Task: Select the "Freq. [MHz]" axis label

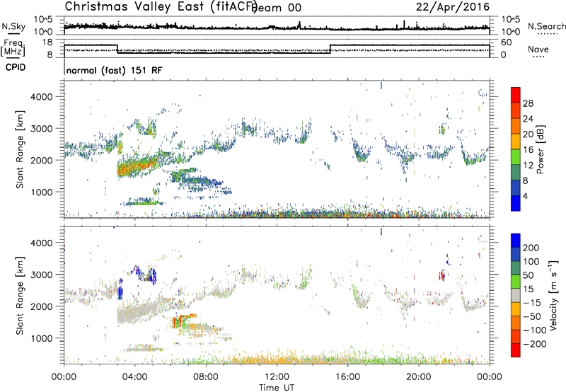Action: click(13, 48)
